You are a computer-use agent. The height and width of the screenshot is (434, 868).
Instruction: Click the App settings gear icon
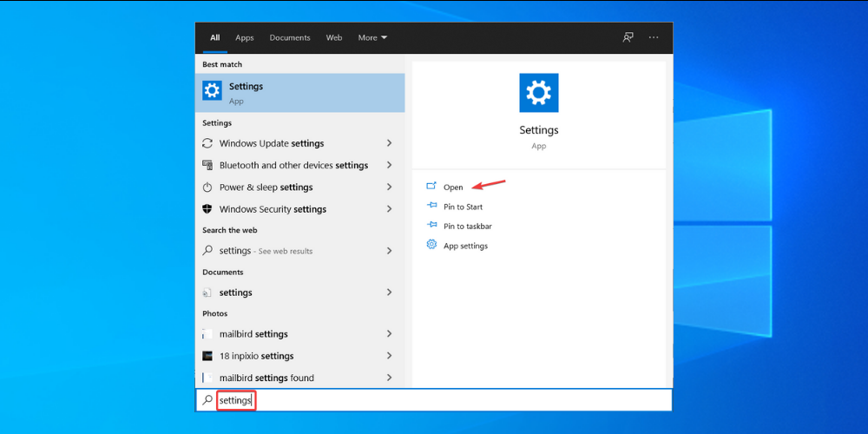pos(431,245)
